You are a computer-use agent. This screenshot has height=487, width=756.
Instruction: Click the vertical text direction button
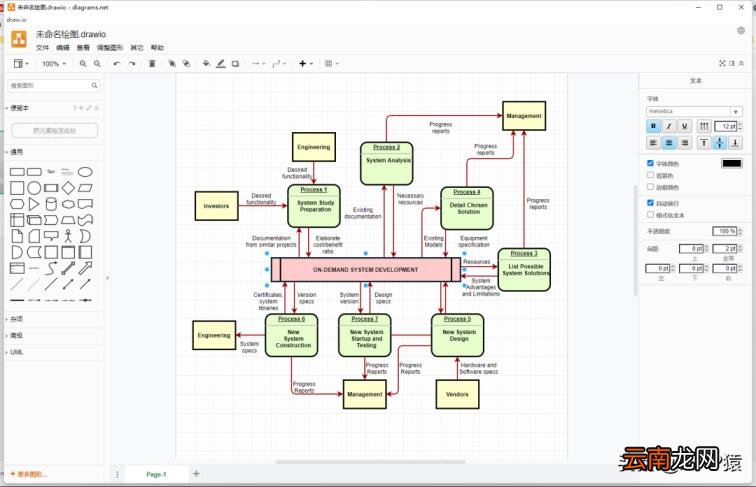[704, 126]
